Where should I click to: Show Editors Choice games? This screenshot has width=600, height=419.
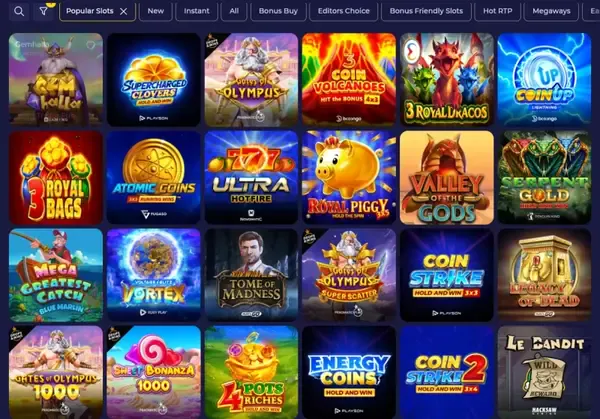coord(344,11)
